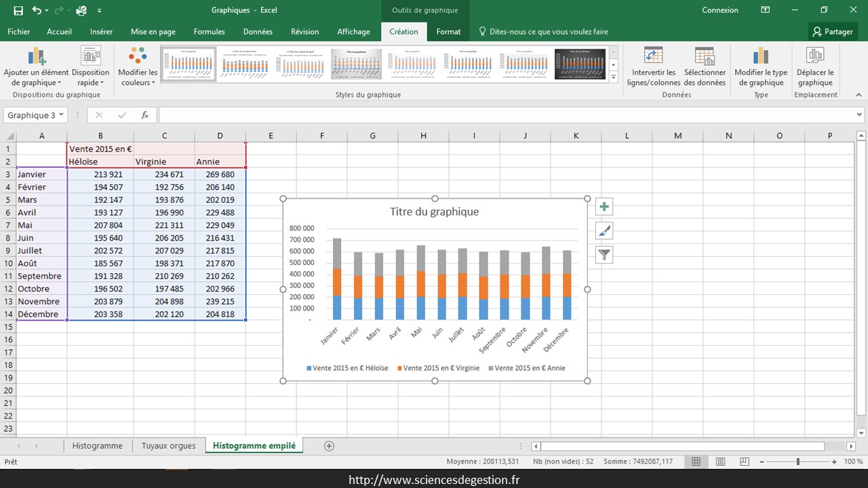868x488 pixels.
Task: Click the green plus chart elements button
Action: pyautogui.click(x=604, y=207)
